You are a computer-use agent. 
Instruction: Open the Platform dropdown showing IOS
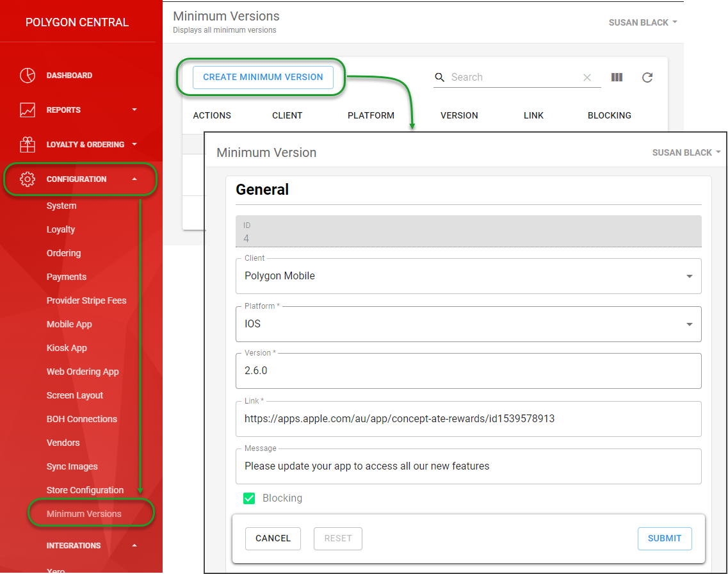click(x=469, y=324)
